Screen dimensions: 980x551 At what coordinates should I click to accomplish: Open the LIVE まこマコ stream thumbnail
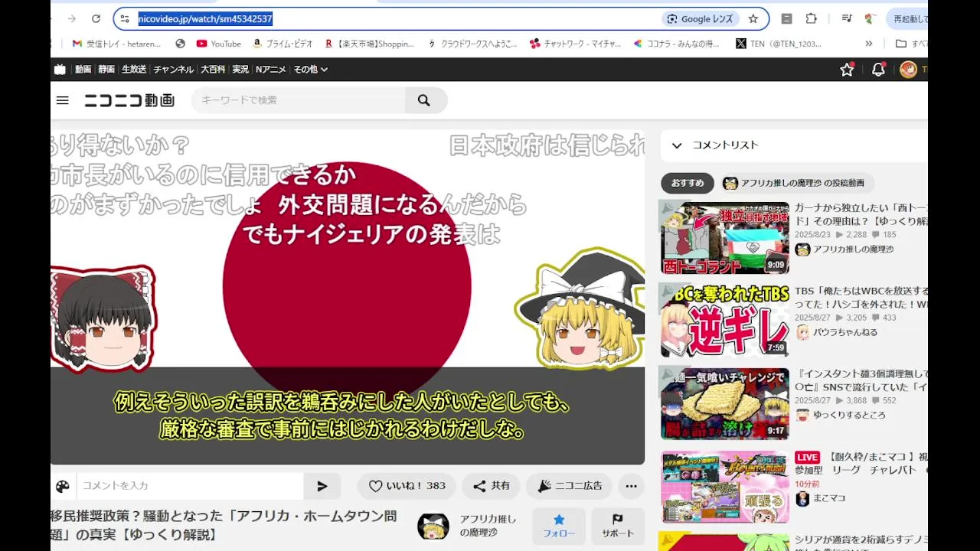724,487
